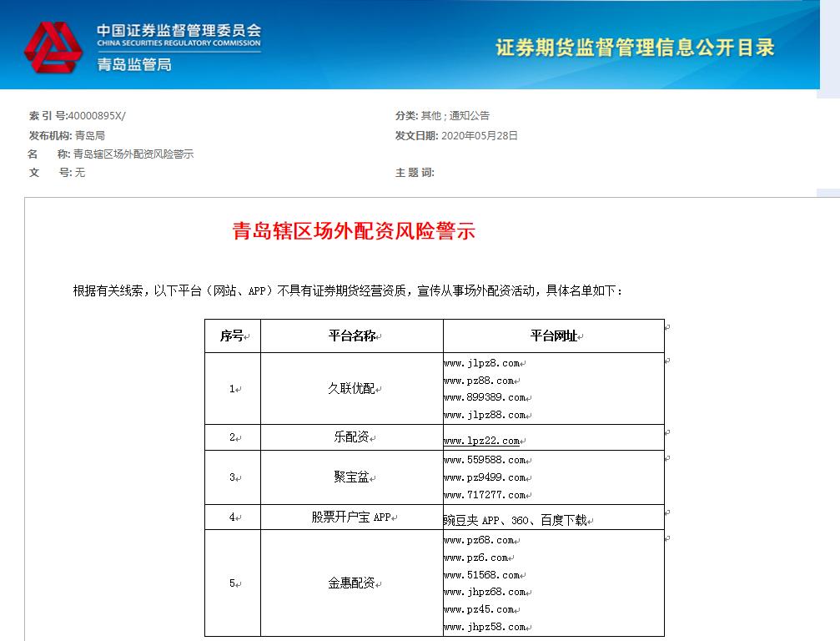Open the www.pz68.com link under 金惠配资
This screenshot has width=840, height=641.
pyautogui.click(x=479, y=539)
